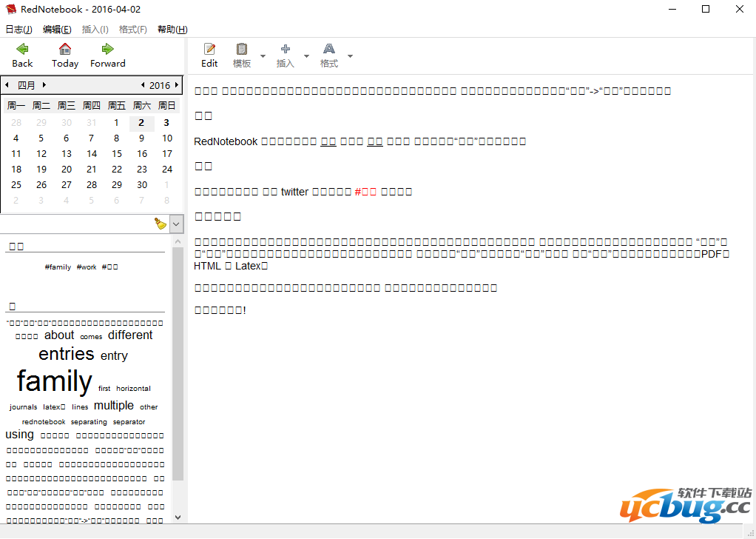Select April 3 in the calendar

pos(166,123)
